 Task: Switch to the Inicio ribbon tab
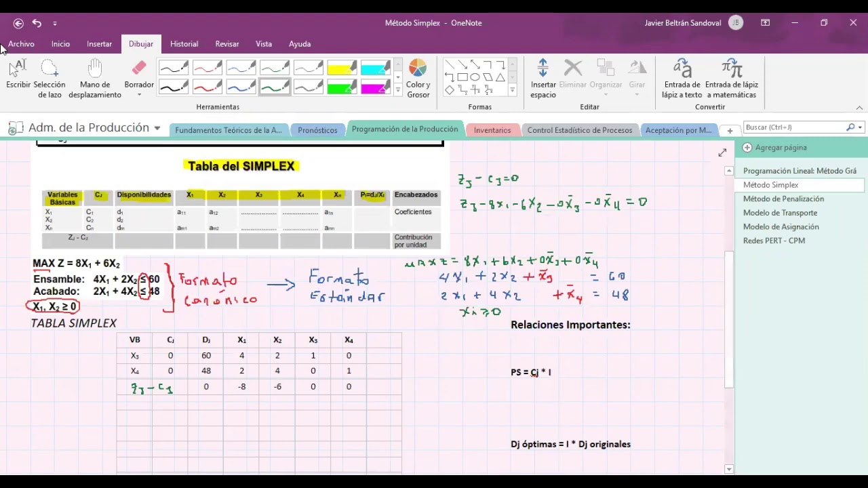pos(60,44)
